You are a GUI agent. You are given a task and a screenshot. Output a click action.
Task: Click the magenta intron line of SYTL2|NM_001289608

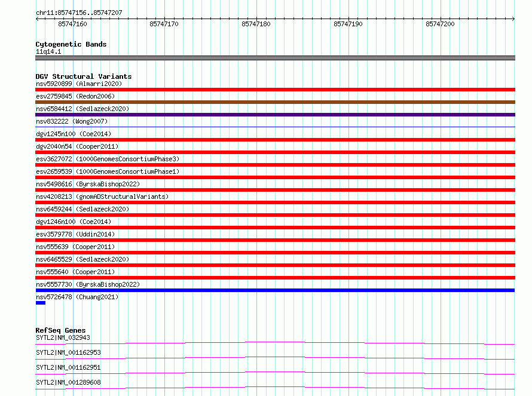(x=275, y=388)
